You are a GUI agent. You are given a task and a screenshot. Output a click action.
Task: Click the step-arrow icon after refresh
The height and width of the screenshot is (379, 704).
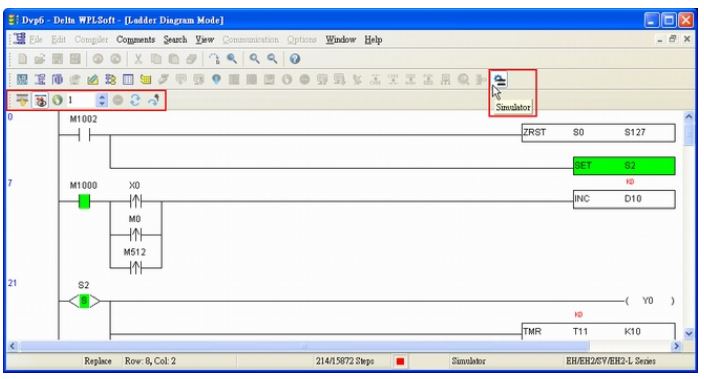click(154, 100)
